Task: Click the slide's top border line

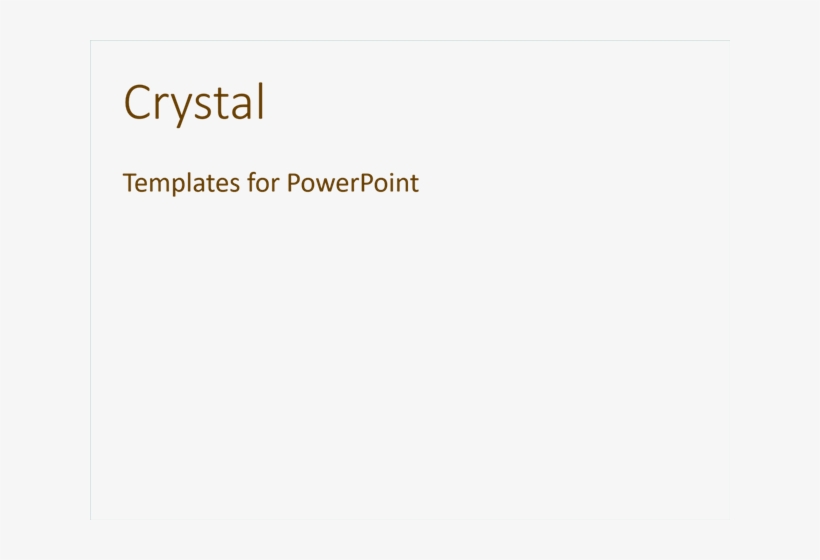Action: pyautogui.click(x=410, y=41)
